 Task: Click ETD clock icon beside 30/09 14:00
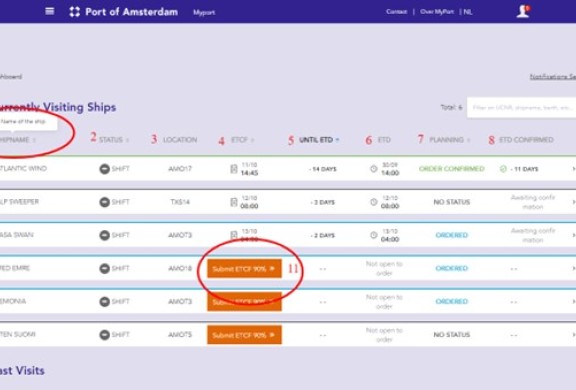coord(374,169)
